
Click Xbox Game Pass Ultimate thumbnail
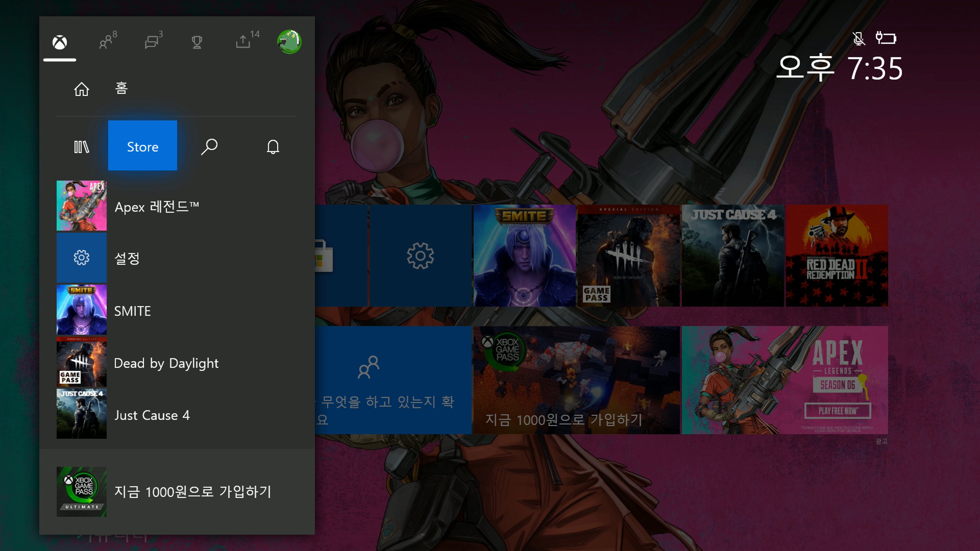coord(81,492)
